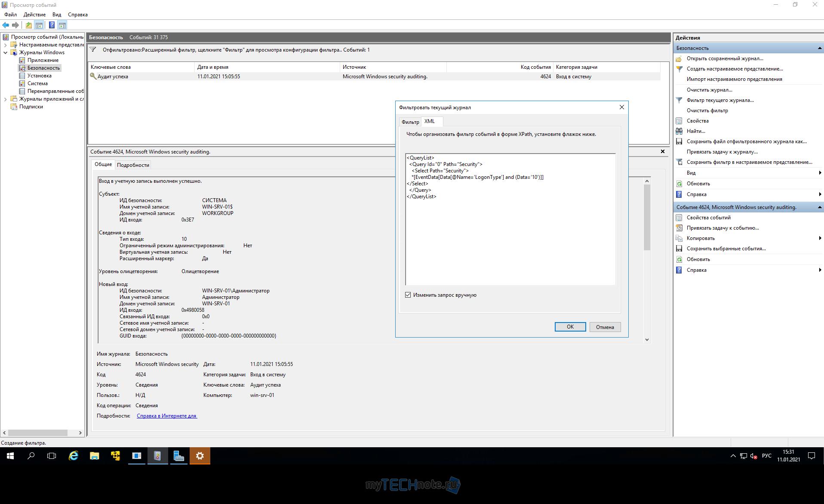This screenshot has width=824, height=504.
Task: Click the 'Копировать' icon in actions pane
Action: click(679, 238)
